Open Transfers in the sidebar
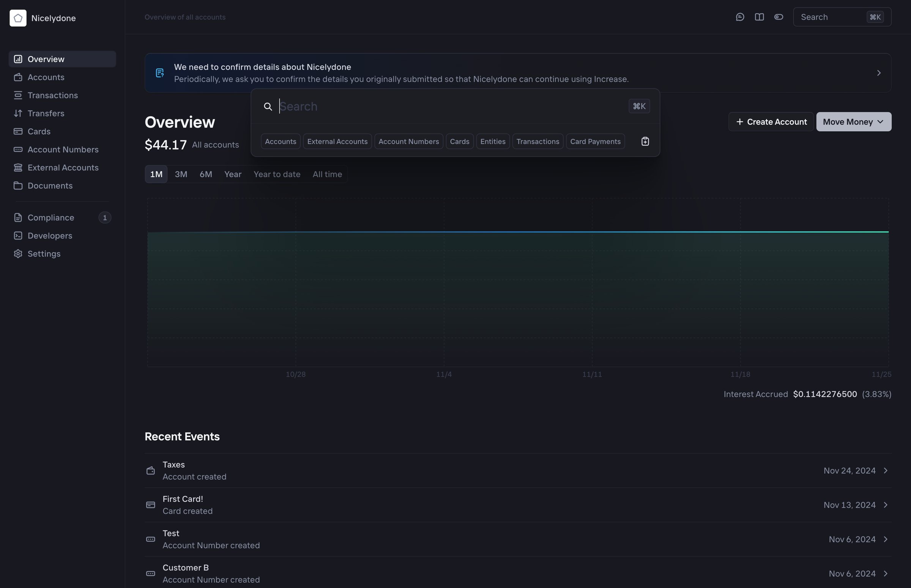The image size is (911, 588). click(x=62, y=114)
